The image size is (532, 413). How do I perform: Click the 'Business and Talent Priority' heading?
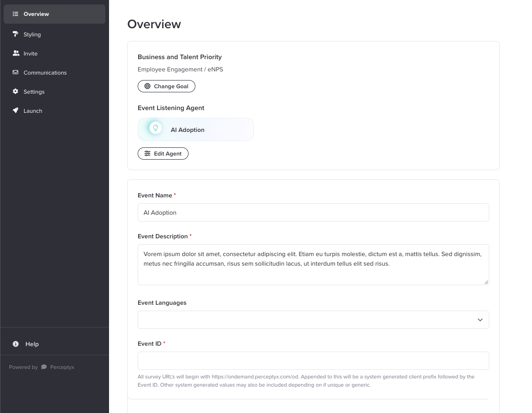tap(179, 57)
